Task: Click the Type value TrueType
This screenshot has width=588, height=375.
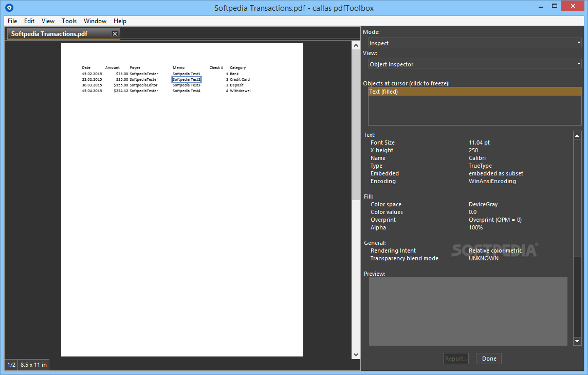Action: click(x=480, y=166)
